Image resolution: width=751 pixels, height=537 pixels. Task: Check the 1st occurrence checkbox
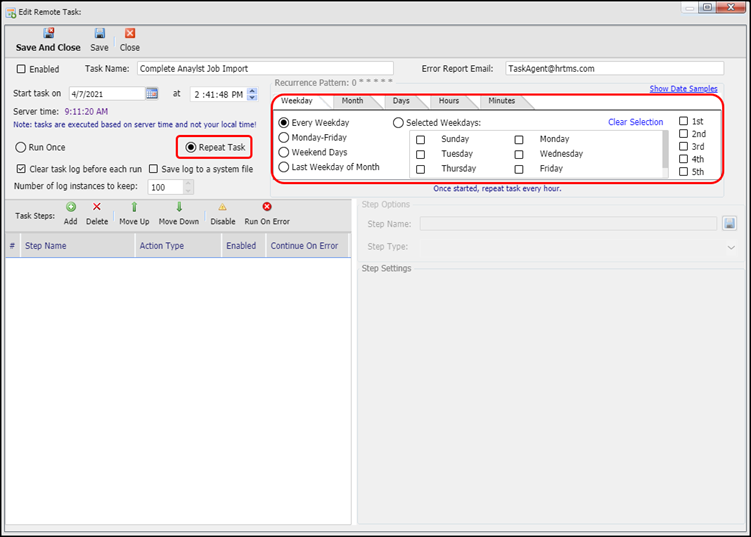(x=683, y=121)
